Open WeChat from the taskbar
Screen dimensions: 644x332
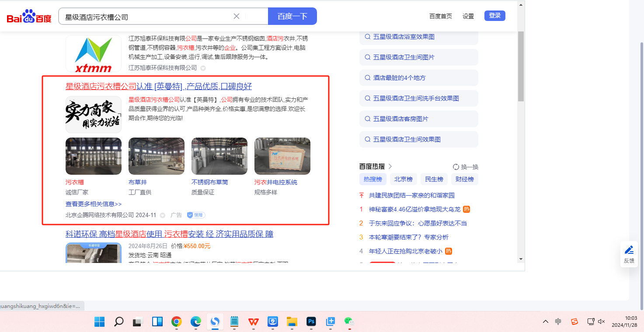click(x=349, y=322)
